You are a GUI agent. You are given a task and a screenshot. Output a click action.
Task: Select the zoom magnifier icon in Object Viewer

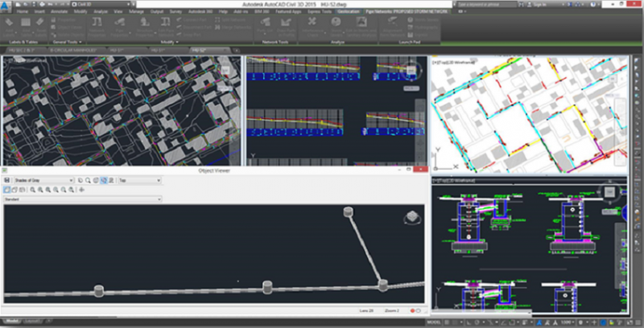pyautogui.click(x=87, y=180)
